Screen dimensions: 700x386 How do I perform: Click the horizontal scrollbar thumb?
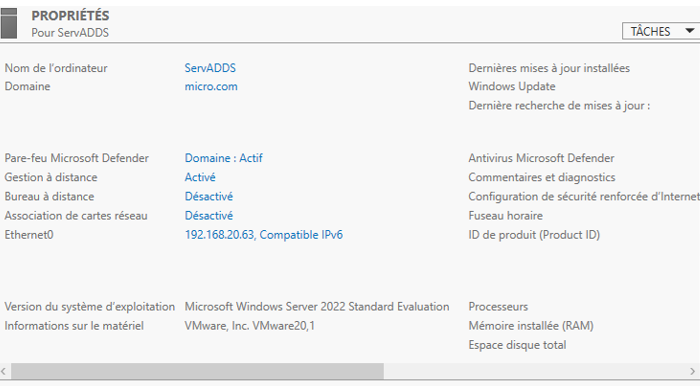(197, 371)
